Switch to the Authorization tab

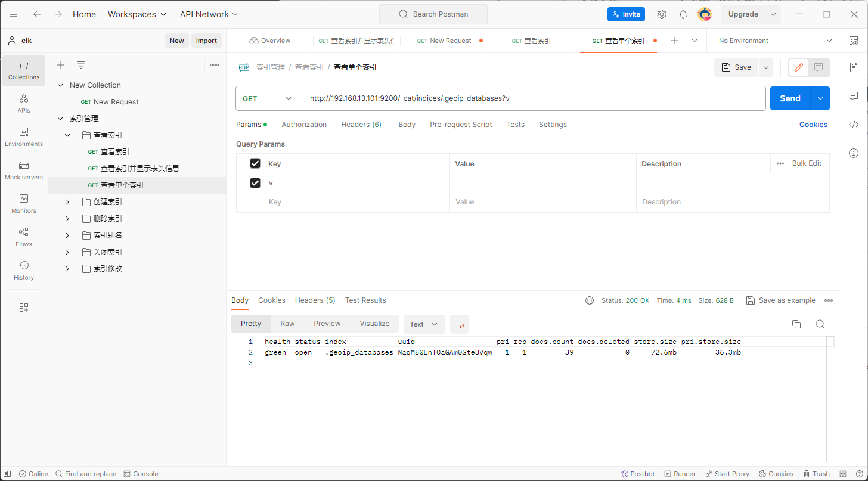[304, 125]
